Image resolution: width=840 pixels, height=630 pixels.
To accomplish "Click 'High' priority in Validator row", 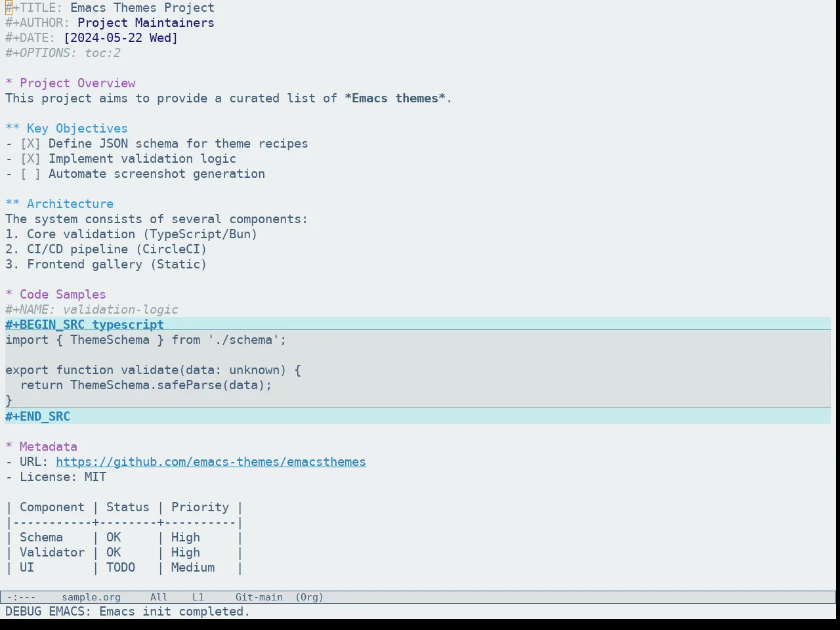I will click(186, 553).
